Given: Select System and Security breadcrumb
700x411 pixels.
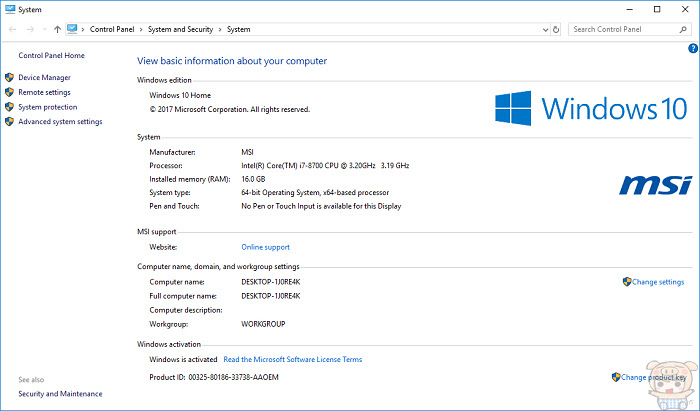Looking at the screenshot, I should point(180,29).
